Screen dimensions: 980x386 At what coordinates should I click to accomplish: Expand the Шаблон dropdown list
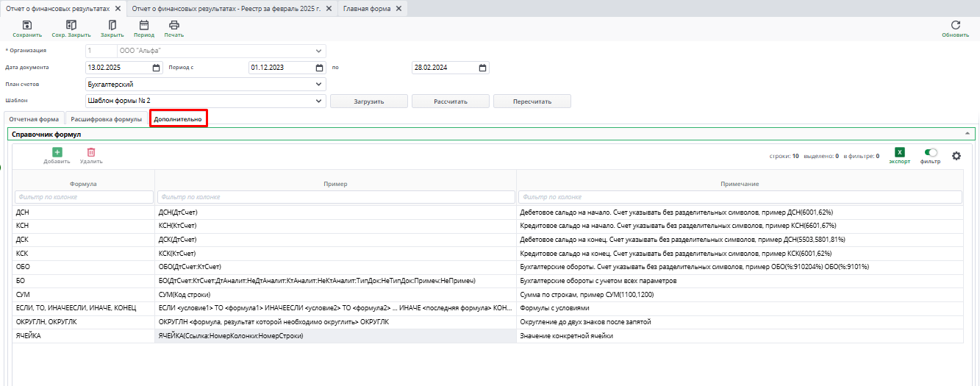point(319,101)
